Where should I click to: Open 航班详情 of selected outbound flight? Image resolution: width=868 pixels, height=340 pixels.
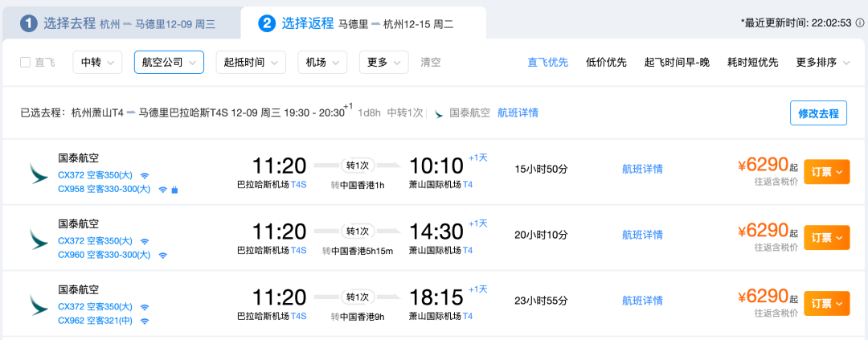(518, 113)
